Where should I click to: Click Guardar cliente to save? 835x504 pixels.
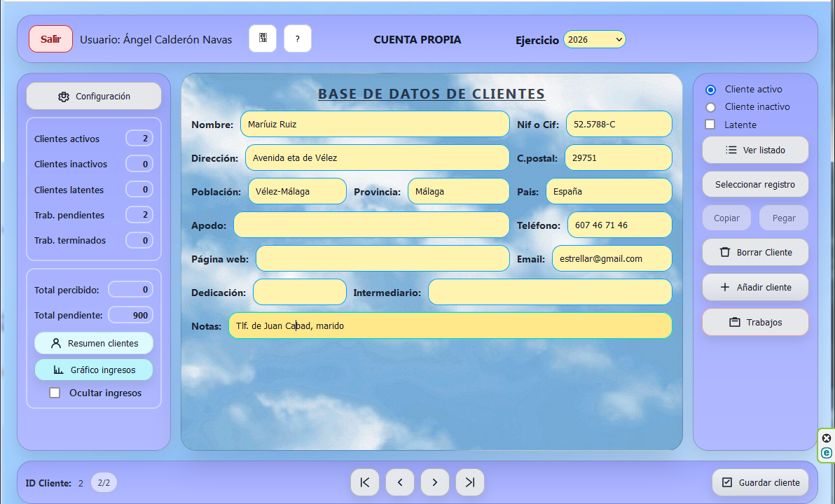click(760, 482)
